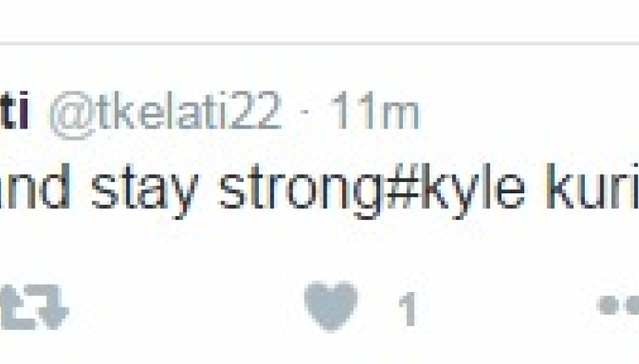This screenshot has height=364, width=639.
Task: Click the display name ending in "ti"
Action: click(15, 110)
